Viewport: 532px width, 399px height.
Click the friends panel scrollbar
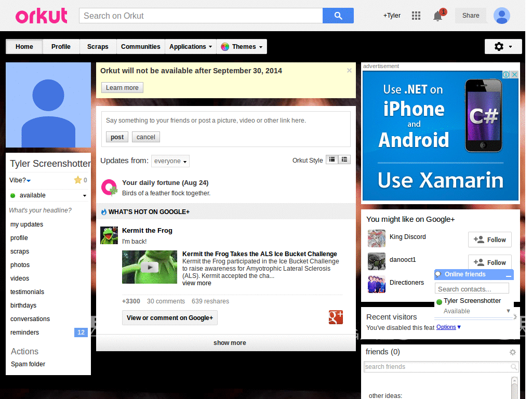pos(514,388)
